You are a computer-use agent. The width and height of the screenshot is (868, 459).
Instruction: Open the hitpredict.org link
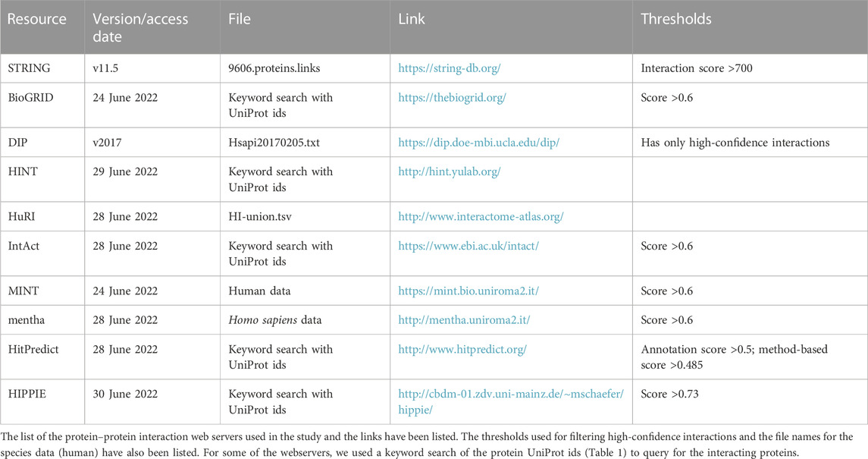click(x=462, y=350)
